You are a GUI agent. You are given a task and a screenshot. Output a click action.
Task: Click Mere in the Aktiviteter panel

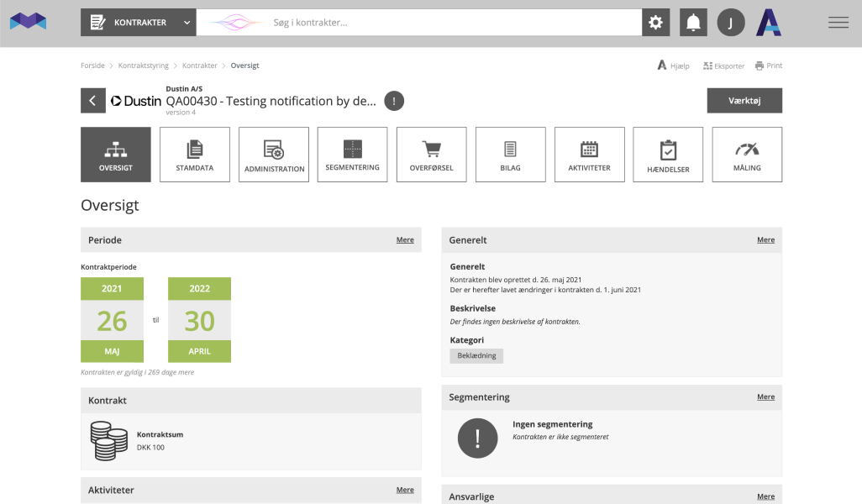click(x=405, y=490)
